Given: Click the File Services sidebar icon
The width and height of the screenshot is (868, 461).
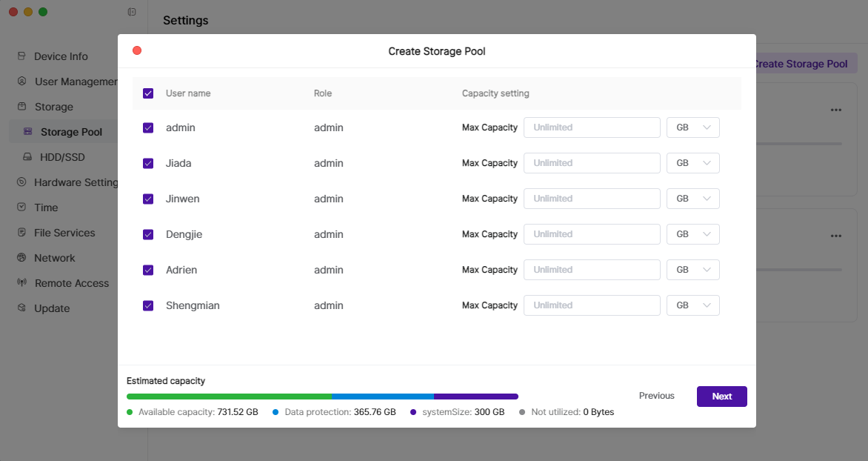Looking at the screenshot, I should point(21,232).
